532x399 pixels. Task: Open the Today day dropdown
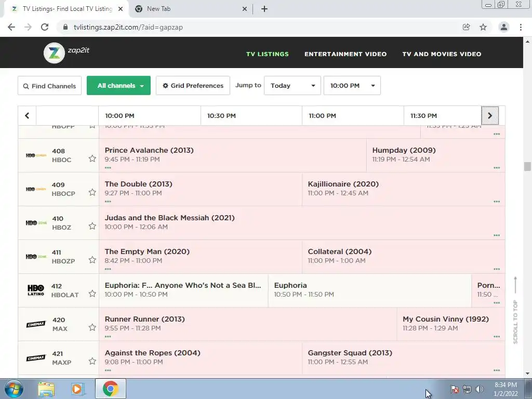(x=292, y=86)
